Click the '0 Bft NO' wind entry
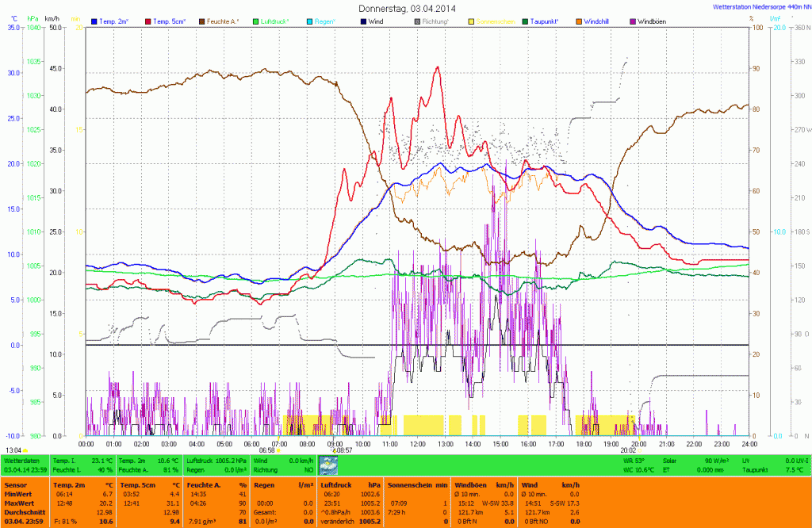 click(536, 522)
